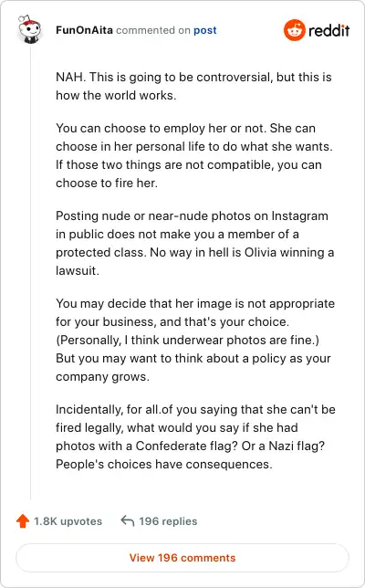Click the orange Reddit Snoo logo

click(295, 30)
